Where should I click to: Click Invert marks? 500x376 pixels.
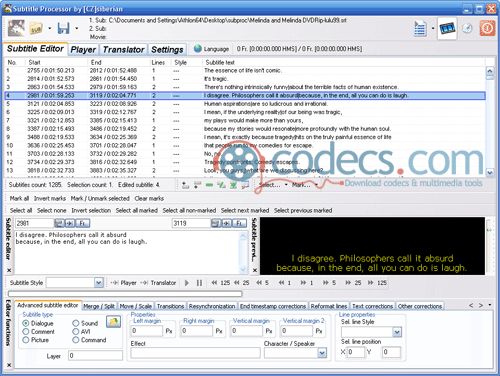click(x=50, y=198)
